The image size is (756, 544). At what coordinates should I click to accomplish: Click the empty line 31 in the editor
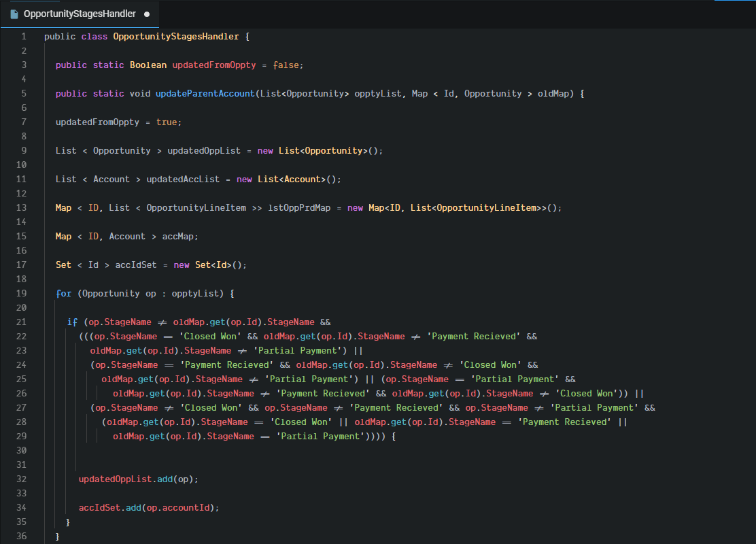[x=272, y=465]
